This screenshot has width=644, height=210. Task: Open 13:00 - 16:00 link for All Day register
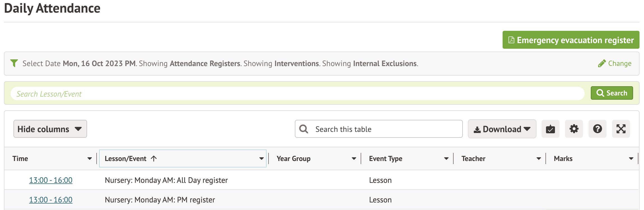click(x=51, y=180)
